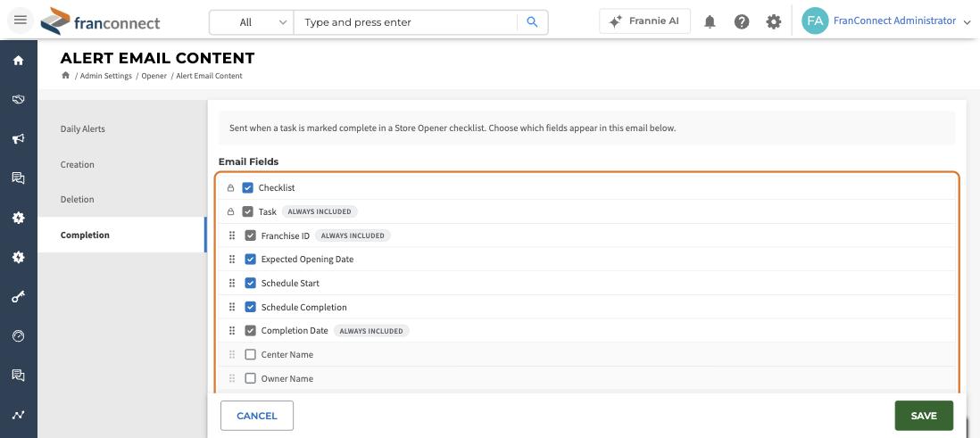Enable the Center Name checkbox
Image resolution: width=980 pixels, height=438 pixels.
click(x=250, y=354)
